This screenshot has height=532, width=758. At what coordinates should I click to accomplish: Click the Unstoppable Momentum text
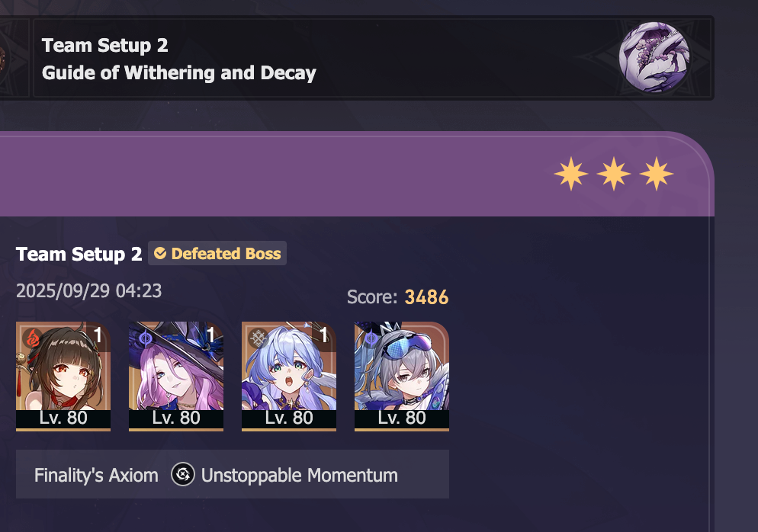pyautogui.click(x=299, y=476)
